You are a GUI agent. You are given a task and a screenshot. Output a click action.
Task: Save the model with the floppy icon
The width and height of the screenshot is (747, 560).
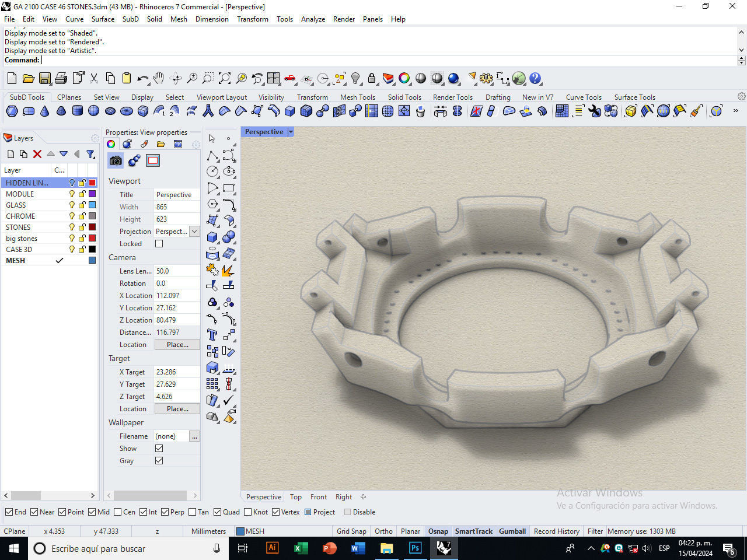(44, 78)
